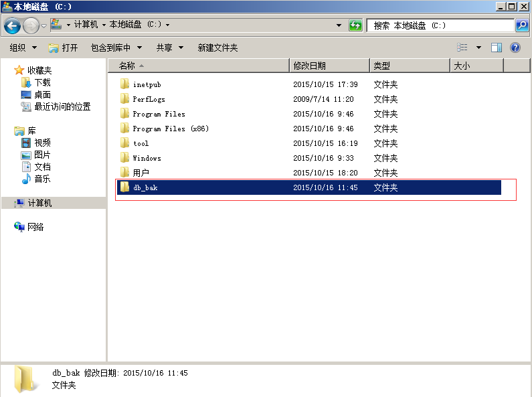Select 下载 in the favorites list
The image size is (532, 397).
[x=42, y=82]
